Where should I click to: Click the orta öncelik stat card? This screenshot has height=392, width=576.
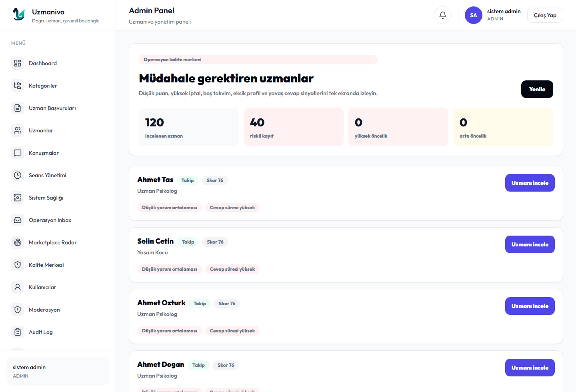(x=503, y=127)
